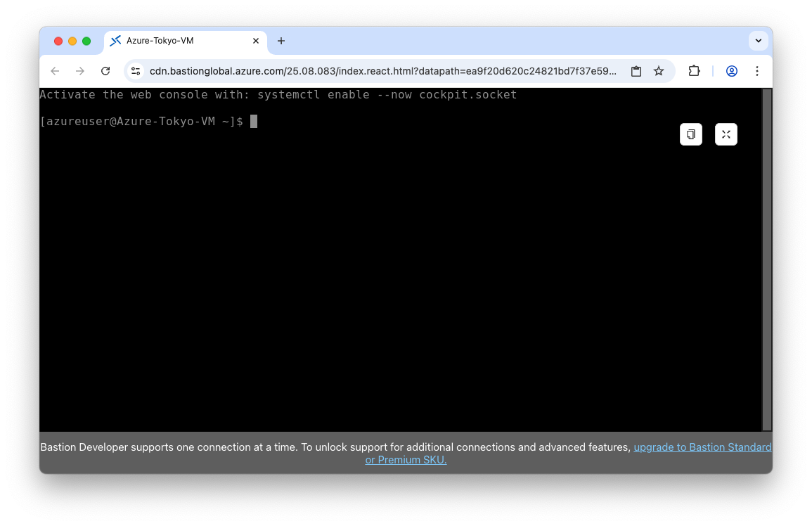Select the Azure-Tokyo-VM tab
Screen dimensions: 812x526
pos(186,41)
